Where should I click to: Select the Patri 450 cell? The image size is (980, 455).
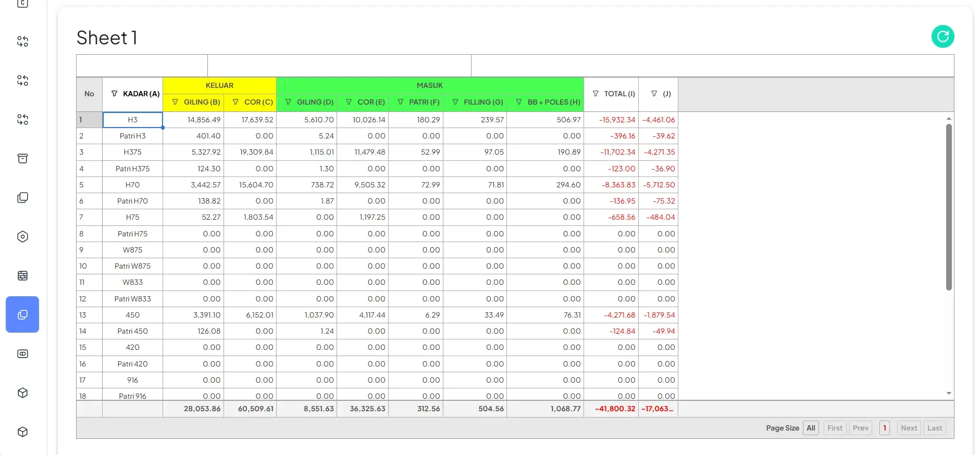tap(133, 331)
